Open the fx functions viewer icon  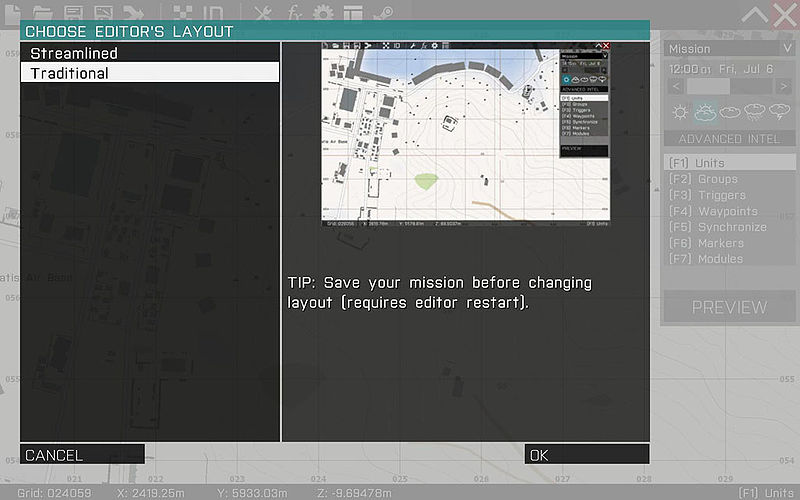click(293, 13)
